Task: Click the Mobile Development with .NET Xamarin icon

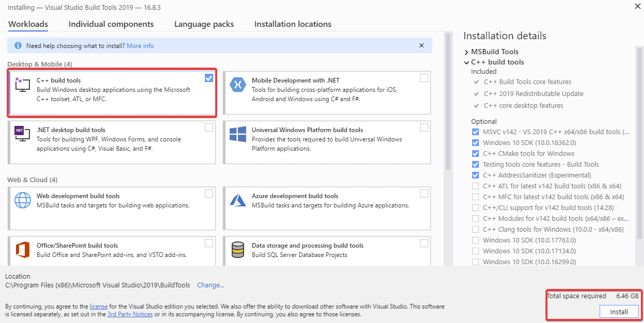Action: 237,85
